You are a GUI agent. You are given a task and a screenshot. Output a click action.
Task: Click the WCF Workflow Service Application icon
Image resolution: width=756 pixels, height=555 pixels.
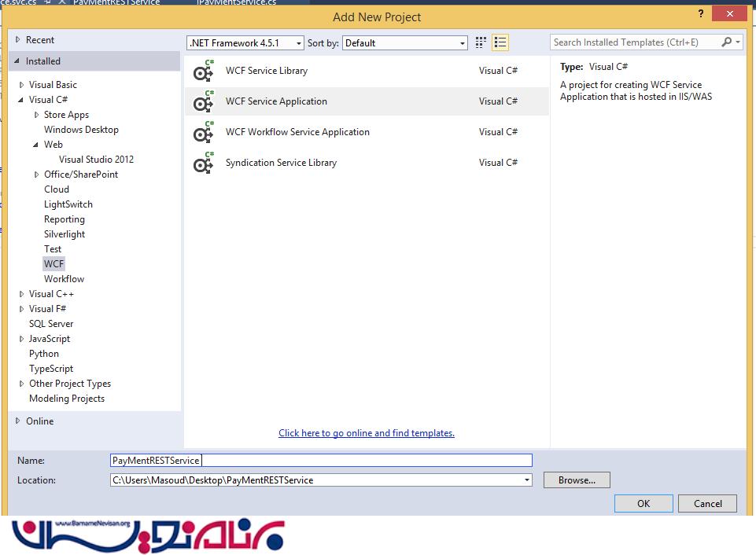pos(204,133)
